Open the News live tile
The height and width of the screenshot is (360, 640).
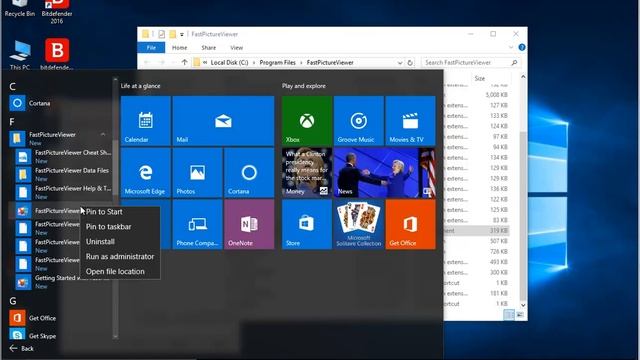384,173
